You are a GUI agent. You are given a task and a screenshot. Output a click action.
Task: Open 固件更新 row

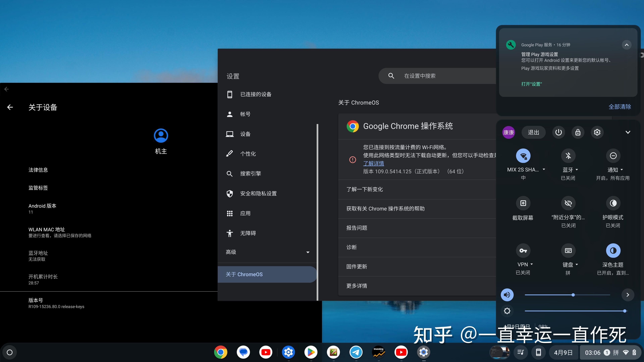pos(417,267)
